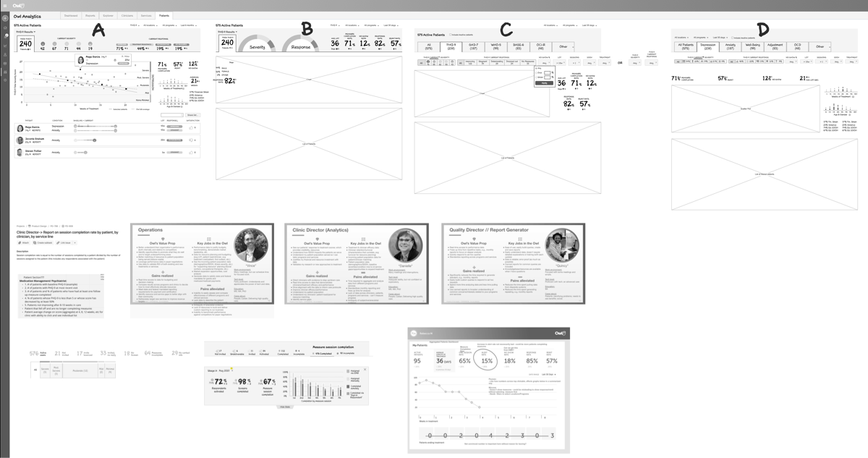Switch to the Explorer tab
This screenshot has width=868, height=458.
pos(108,15)
